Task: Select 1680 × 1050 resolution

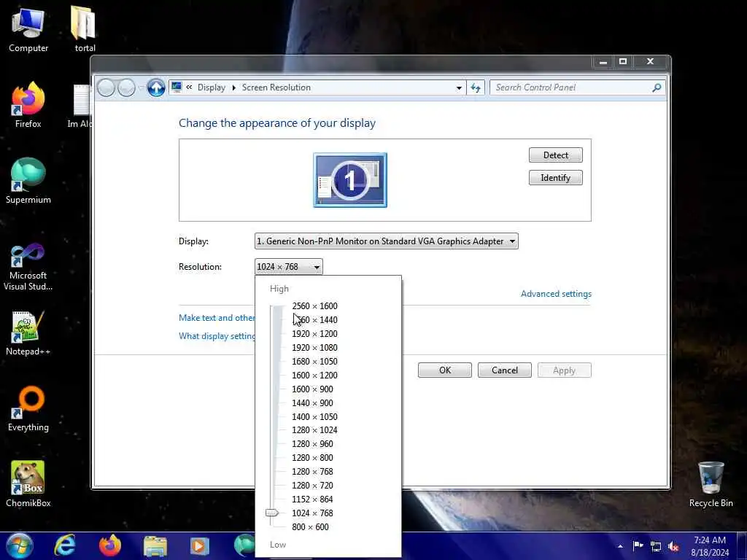Action: coord(314,361)
